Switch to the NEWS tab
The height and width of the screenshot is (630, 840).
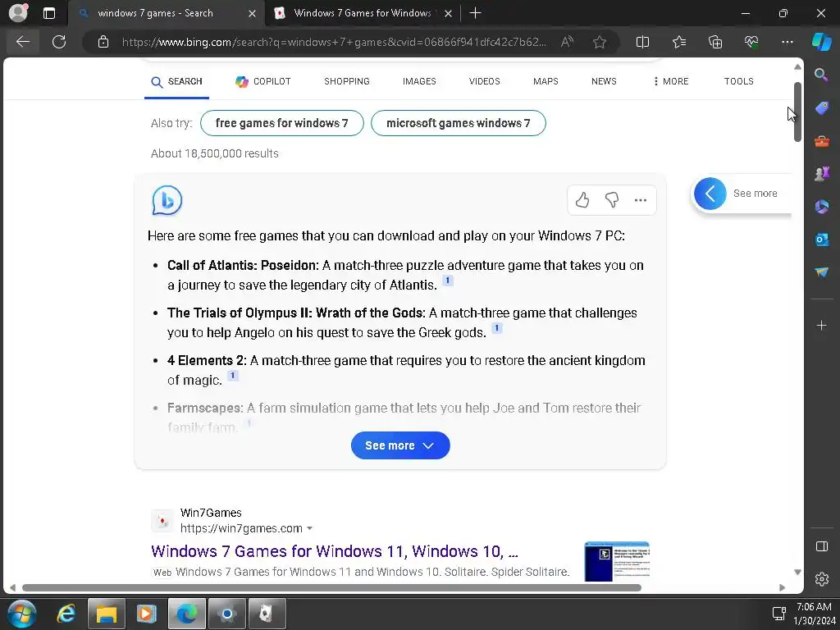pos(604,81)
